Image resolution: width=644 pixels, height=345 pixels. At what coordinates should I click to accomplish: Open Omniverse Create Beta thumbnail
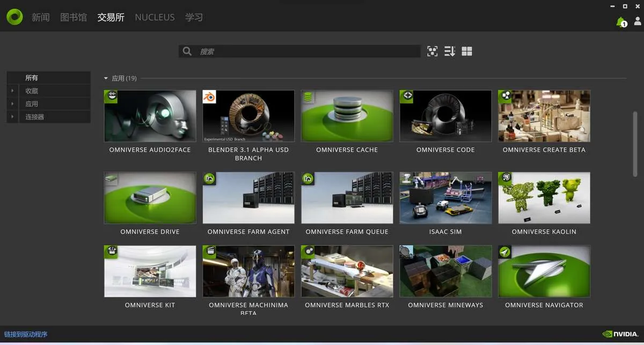point(544,116)
